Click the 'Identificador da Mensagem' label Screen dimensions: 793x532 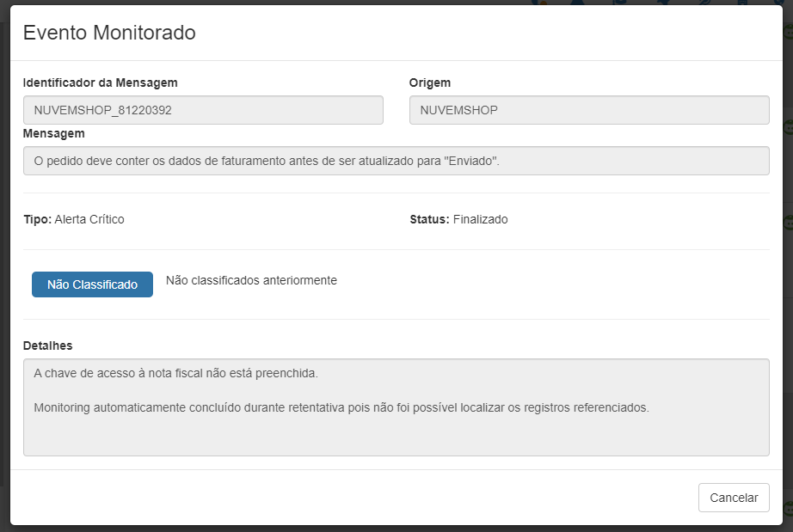point(100,83)
